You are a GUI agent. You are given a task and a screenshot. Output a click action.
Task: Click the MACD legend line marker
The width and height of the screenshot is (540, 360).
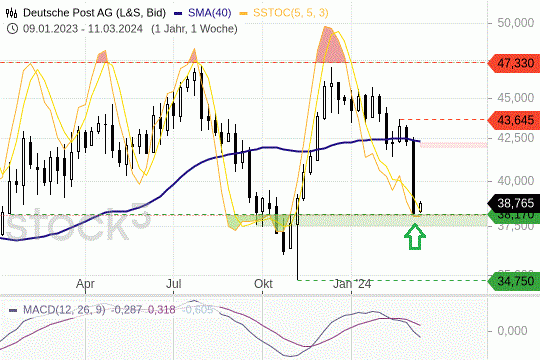coord(13,310)
